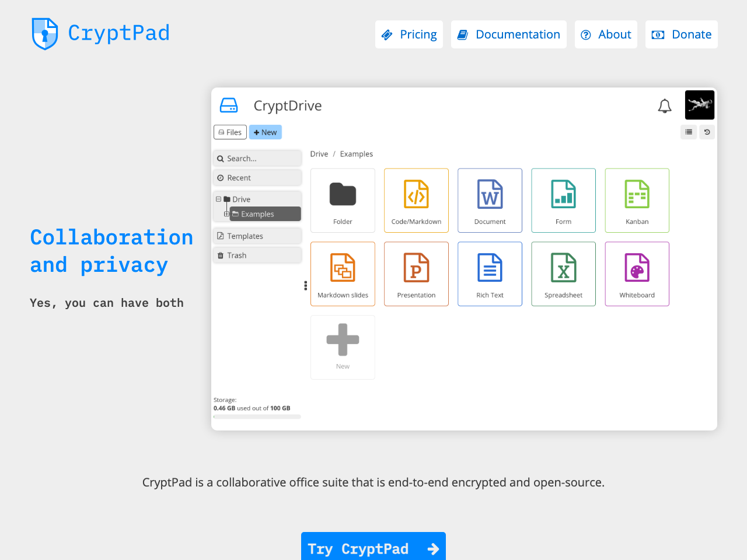Open the Rich Text app icon
The width and height of the screenshot is (747, 560).
coord(490,274)
